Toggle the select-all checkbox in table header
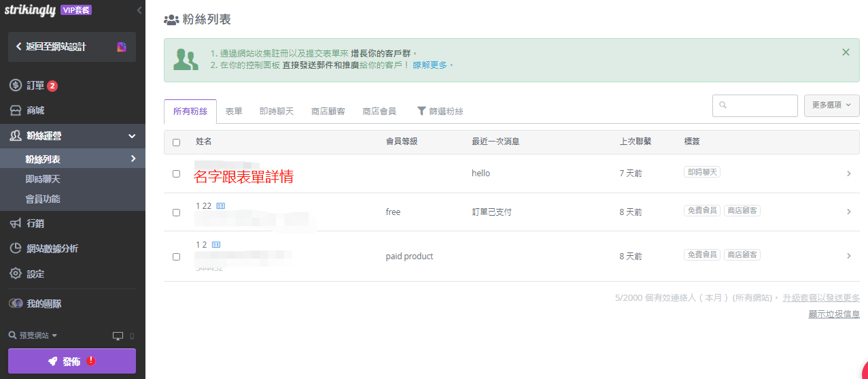 coord(176,142)
